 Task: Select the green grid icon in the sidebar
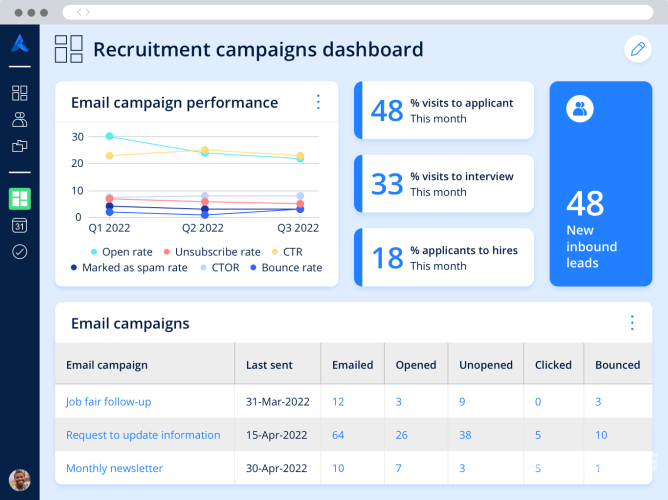(x=19, y=198)
